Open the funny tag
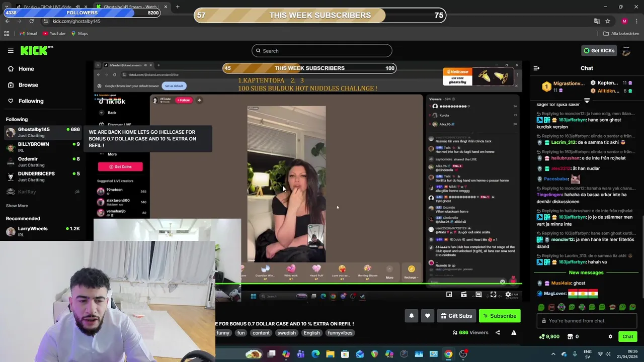Image resolution: width=644 pixels, height=362 pixels. [x=223, y=333]
